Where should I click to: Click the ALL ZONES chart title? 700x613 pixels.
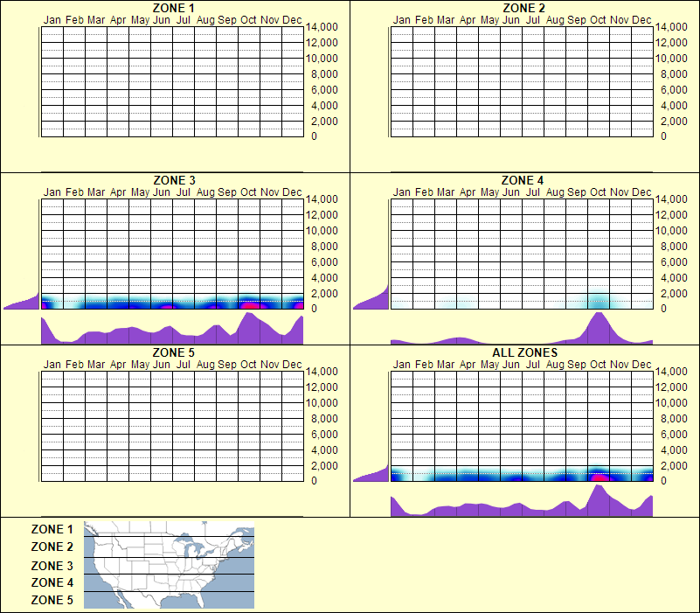[524, 352]
